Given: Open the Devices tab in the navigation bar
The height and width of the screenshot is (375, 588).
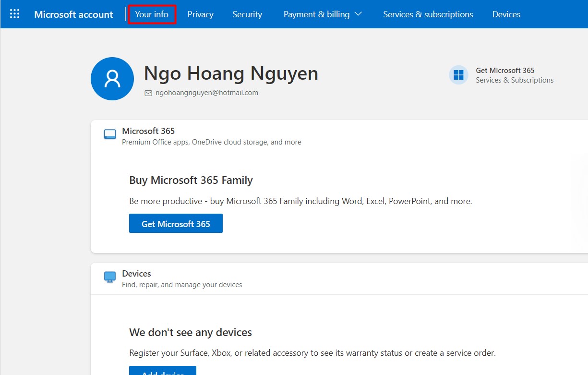Looking at the screenshot, I should [506, 14].
